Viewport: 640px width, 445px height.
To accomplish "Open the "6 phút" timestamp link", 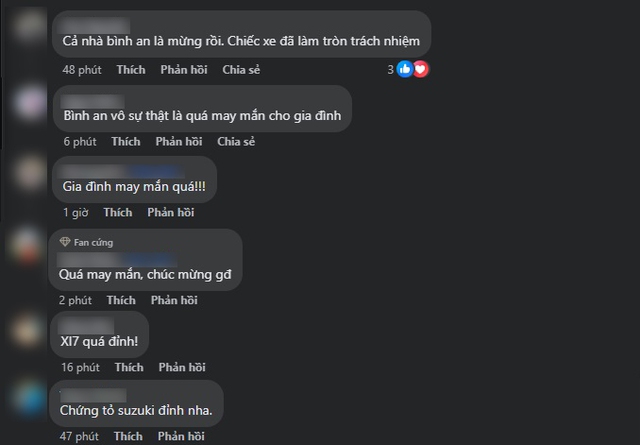I will [78, 142].
